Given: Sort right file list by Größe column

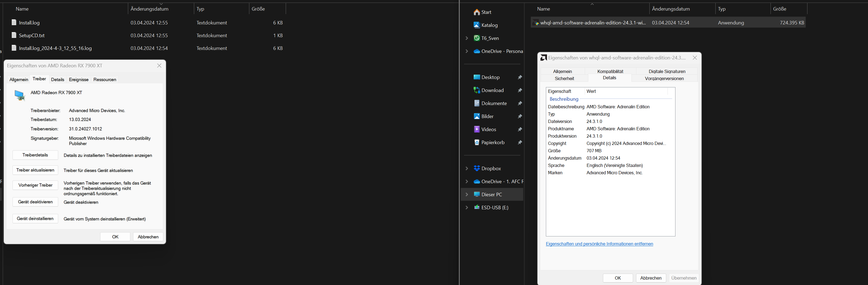Looking at the screenshot, I should 789,9.
